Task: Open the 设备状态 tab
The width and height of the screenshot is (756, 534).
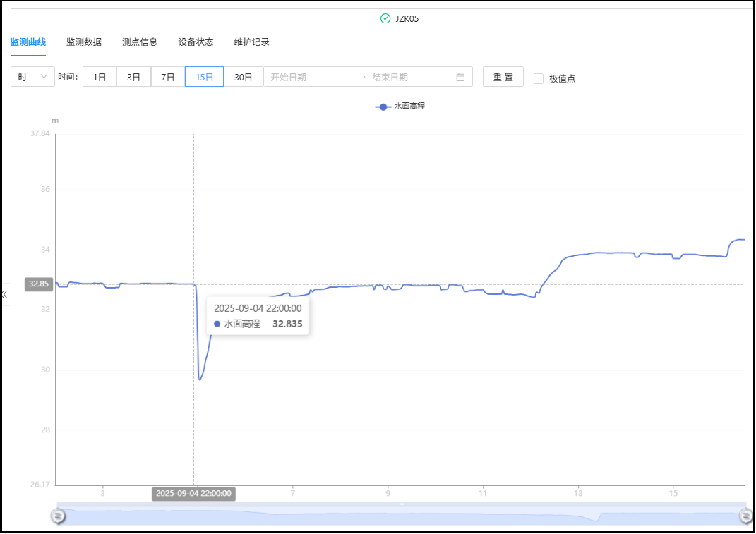Action: [x=195, y=42]
